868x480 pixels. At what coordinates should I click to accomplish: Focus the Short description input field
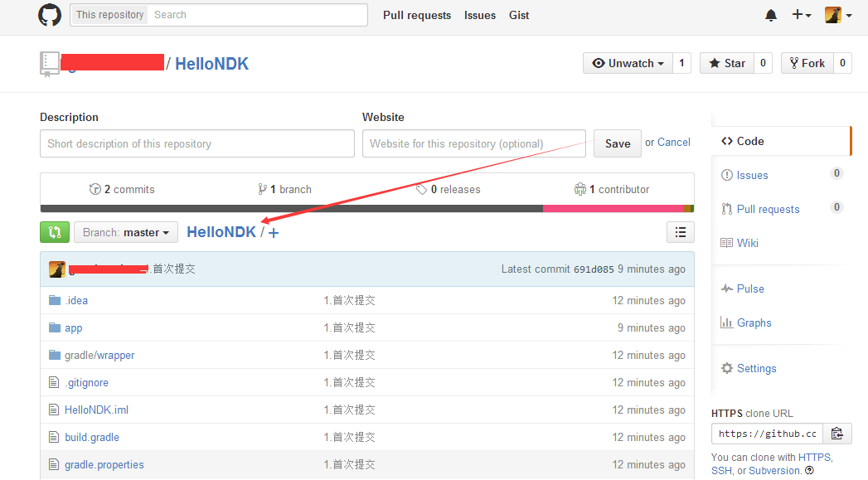coord(197,143)
